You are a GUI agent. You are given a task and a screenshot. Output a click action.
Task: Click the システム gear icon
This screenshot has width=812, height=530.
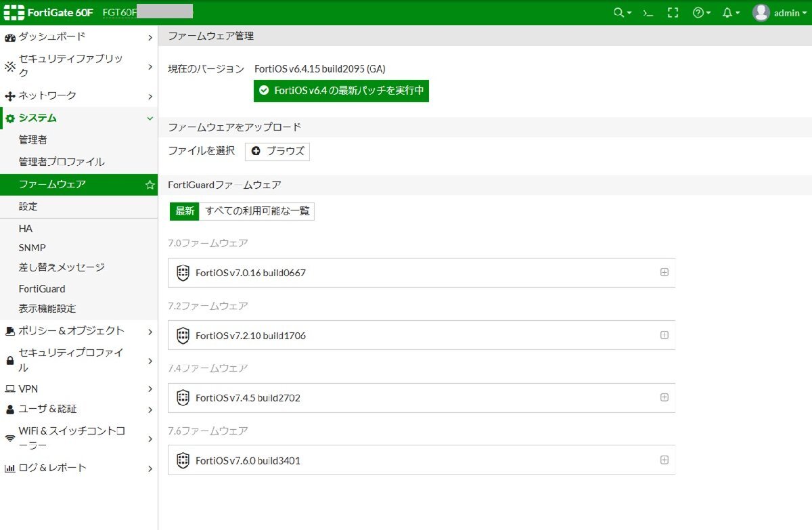pyautogui.click(x=10, y=118)
